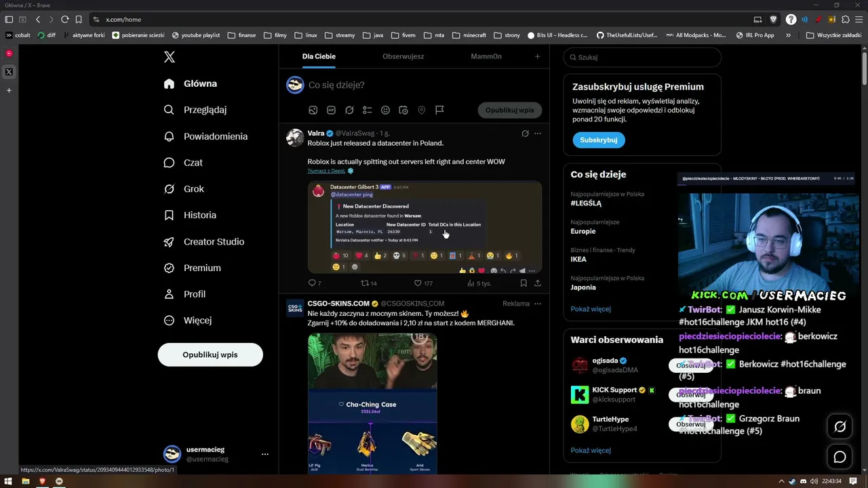Open the floating Grok button
This screenshot has width=868, height=488.
tap(840, 426)
